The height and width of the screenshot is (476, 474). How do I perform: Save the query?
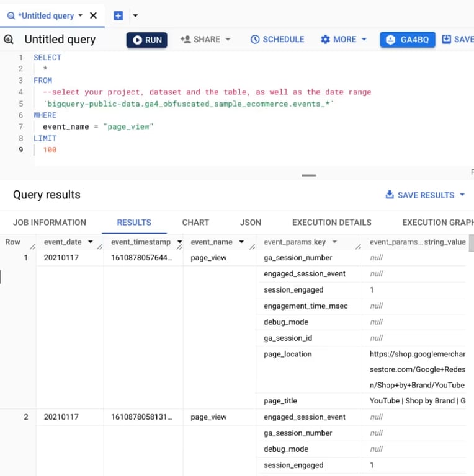click(457, 40)
